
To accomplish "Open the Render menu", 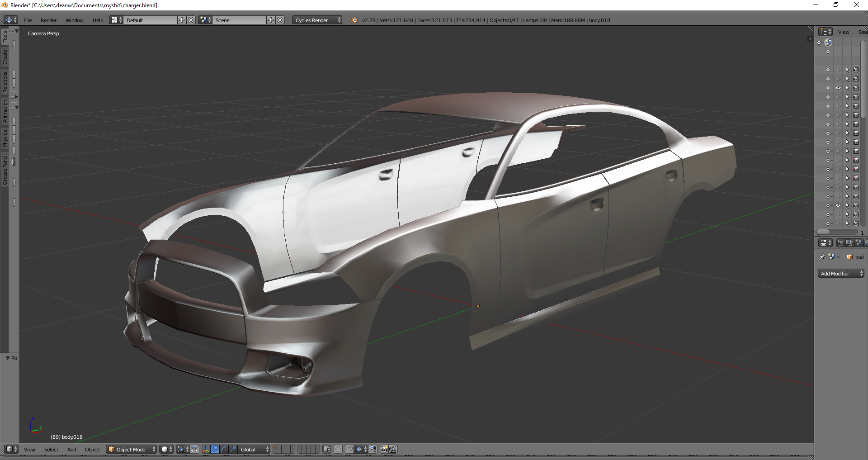I will pyautogui.click(x=48, y=20).
